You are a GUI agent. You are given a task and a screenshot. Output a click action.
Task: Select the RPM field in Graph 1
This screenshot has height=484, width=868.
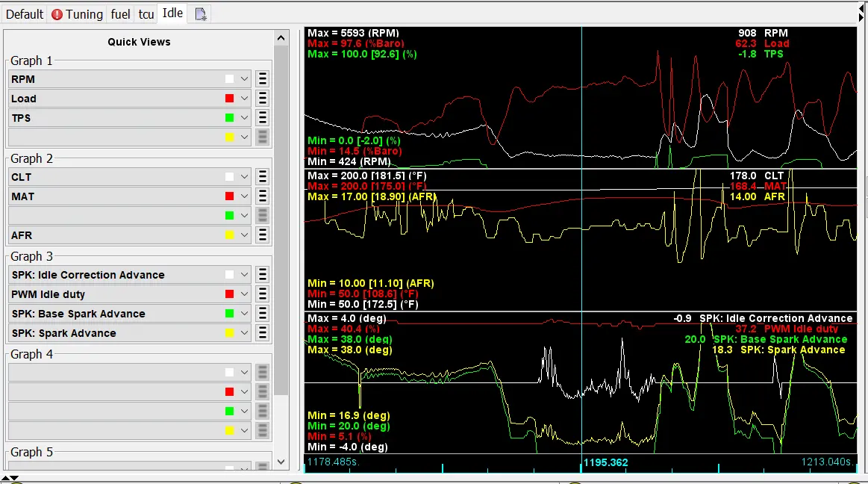(130, 79)
